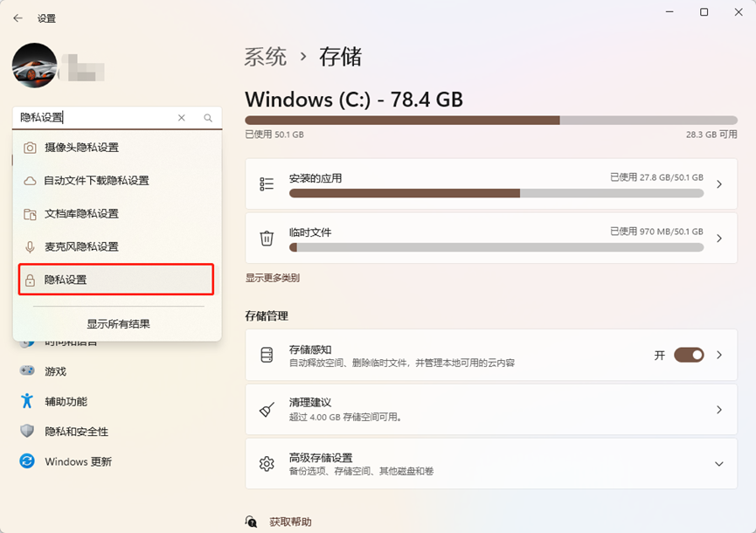Click the microphone icon in search results

coord(30,247)
